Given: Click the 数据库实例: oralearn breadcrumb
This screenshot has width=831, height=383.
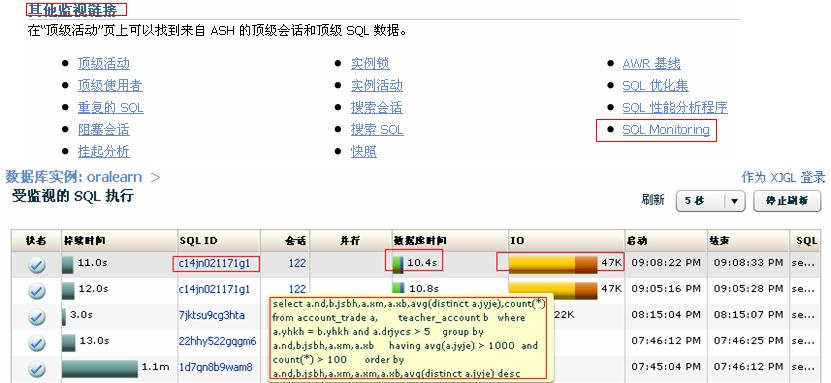Looking at the screenshot, I should point(74,177).
